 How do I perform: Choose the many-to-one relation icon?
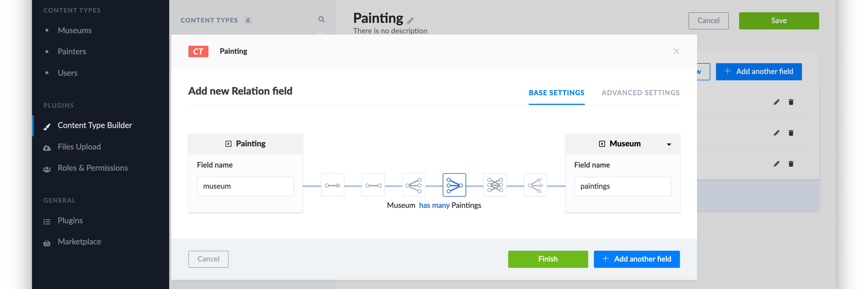click(454, 185)
